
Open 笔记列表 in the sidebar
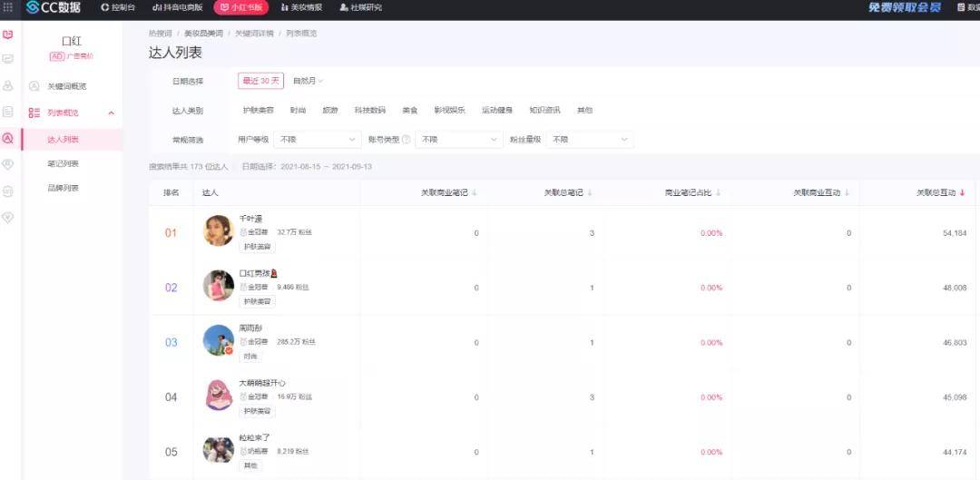[x=63, y=163]
